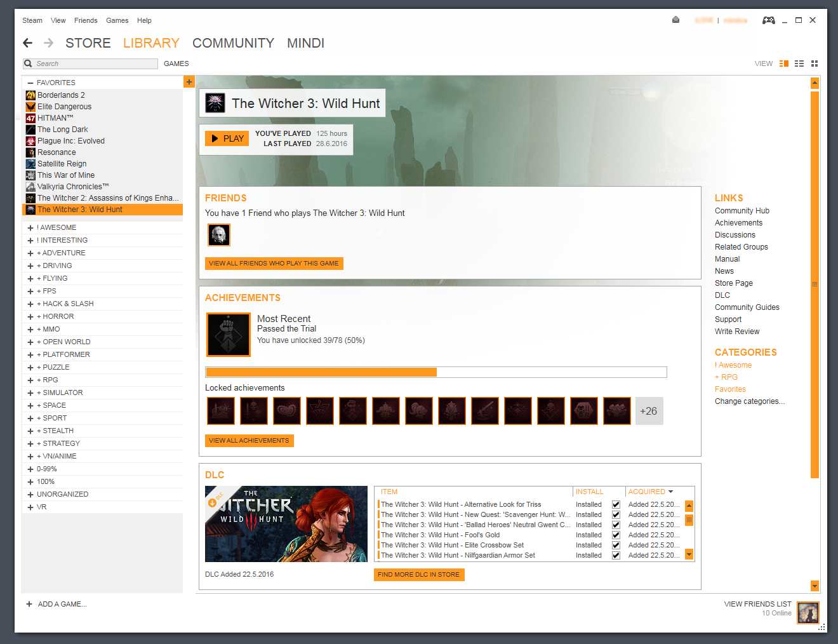The image size is (838, 644).
Task: Expand the + FPS category
Action: coord(30,291)
